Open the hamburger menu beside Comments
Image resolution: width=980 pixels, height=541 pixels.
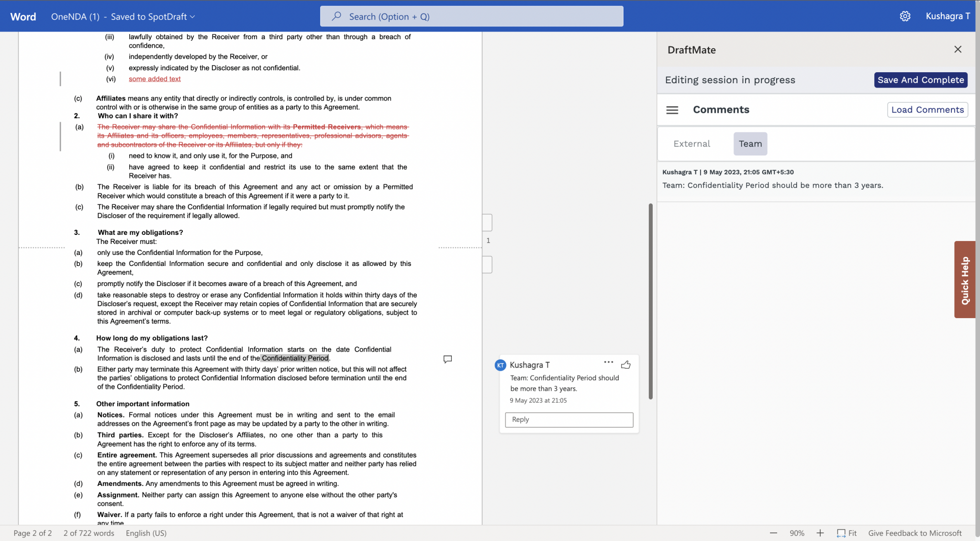click(672, 110)
